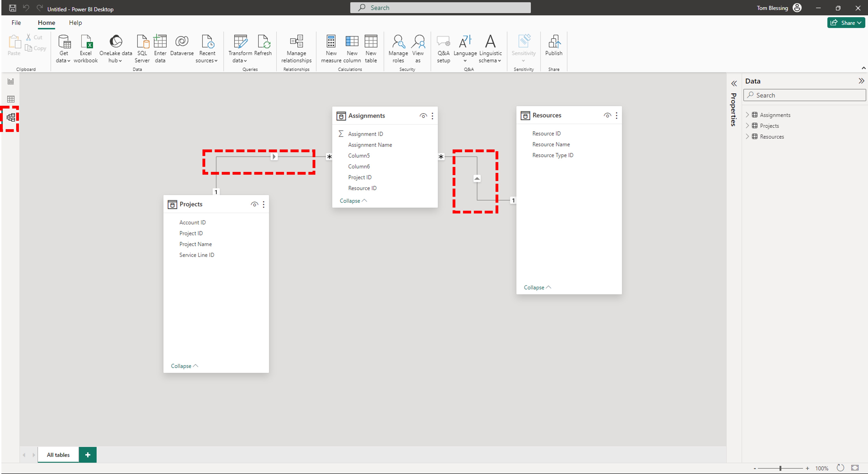This screenshot has width=868, height=474.
Task: Open Manage relationships
Action: point(296,48)
